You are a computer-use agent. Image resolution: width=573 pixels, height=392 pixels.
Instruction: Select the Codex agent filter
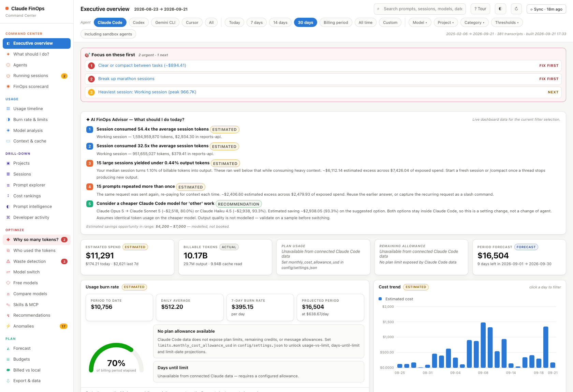[138, 22]
